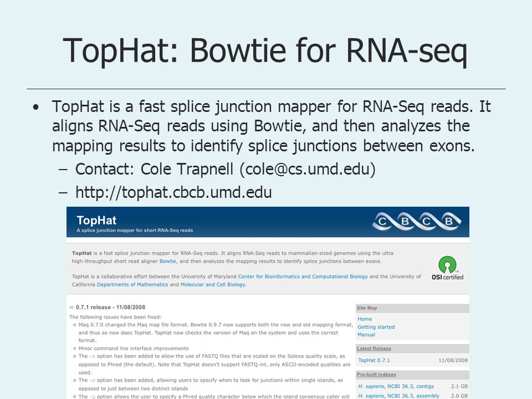Click Minor command line interface improvements item
532x399 pixels.
click(134, 349)
